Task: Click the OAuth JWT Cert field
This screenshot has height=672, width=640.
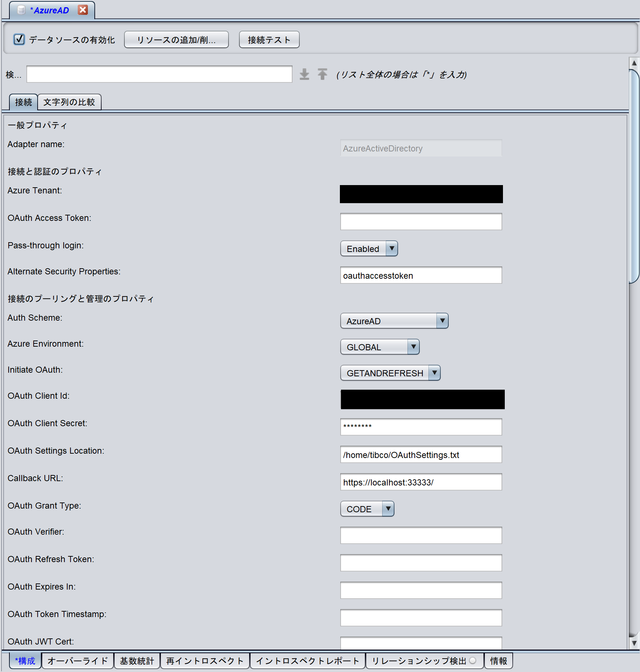Action: 421,643
